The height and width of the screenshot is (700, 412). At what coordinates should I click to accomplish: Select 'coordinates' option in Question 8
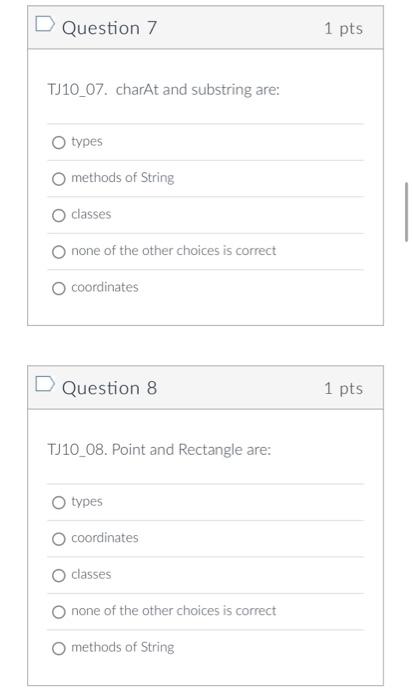click(58, 539)
